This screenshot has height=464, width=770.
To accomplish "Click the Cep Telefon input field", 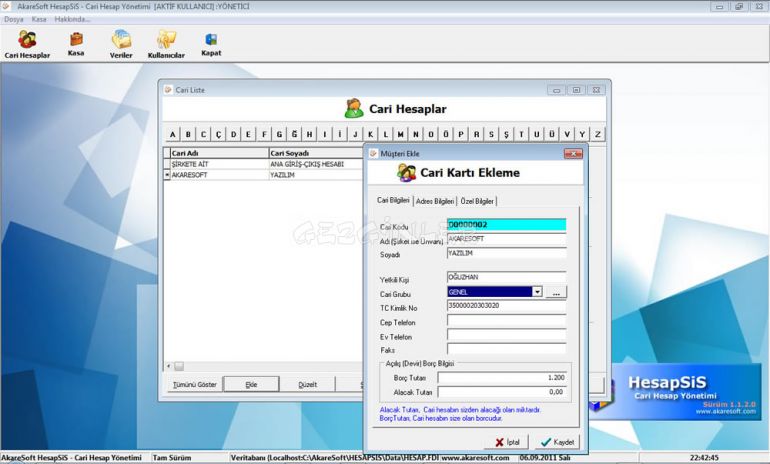I will pyautogui.click(x=506, y=321).
